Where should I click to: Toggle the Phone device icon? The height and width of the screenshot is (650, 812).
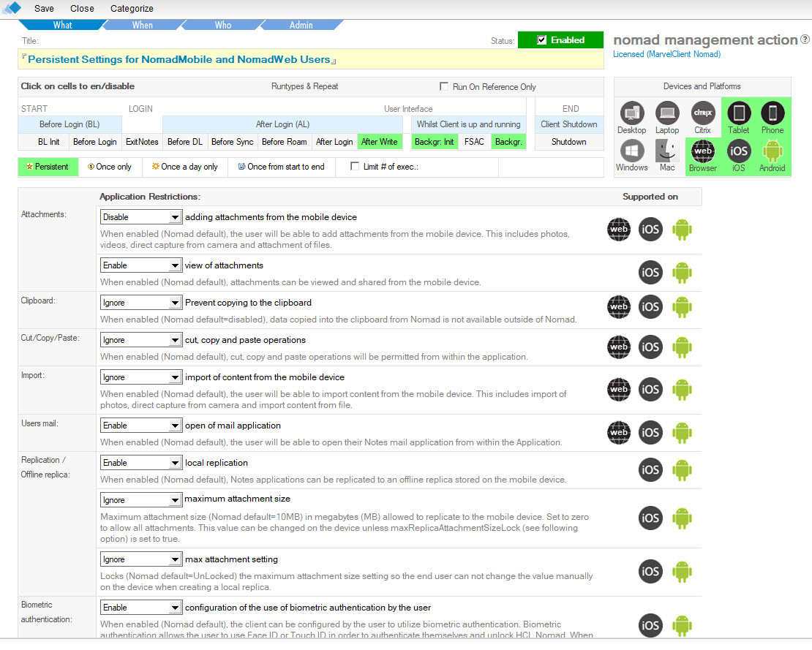[x=772, y=113]
